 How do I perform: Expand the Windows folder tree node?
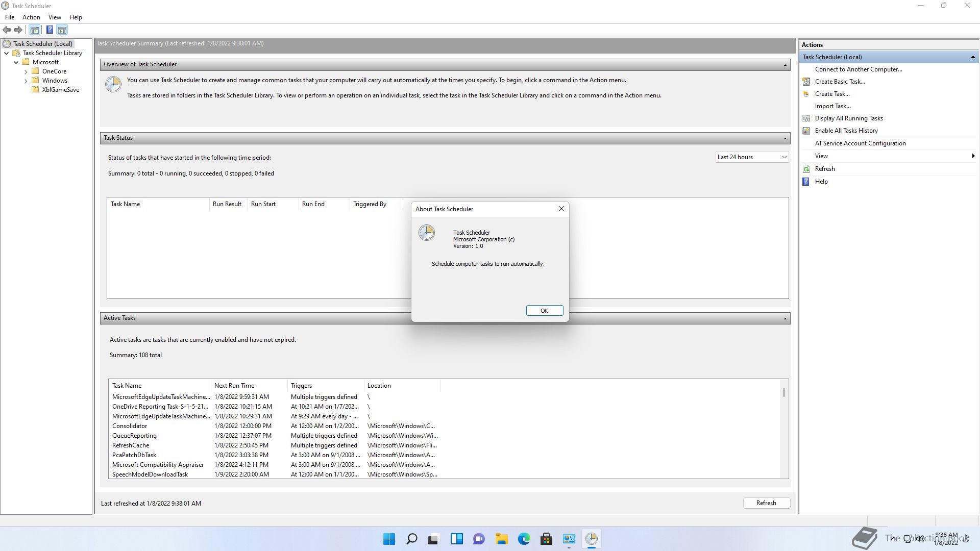coord(26,81)
